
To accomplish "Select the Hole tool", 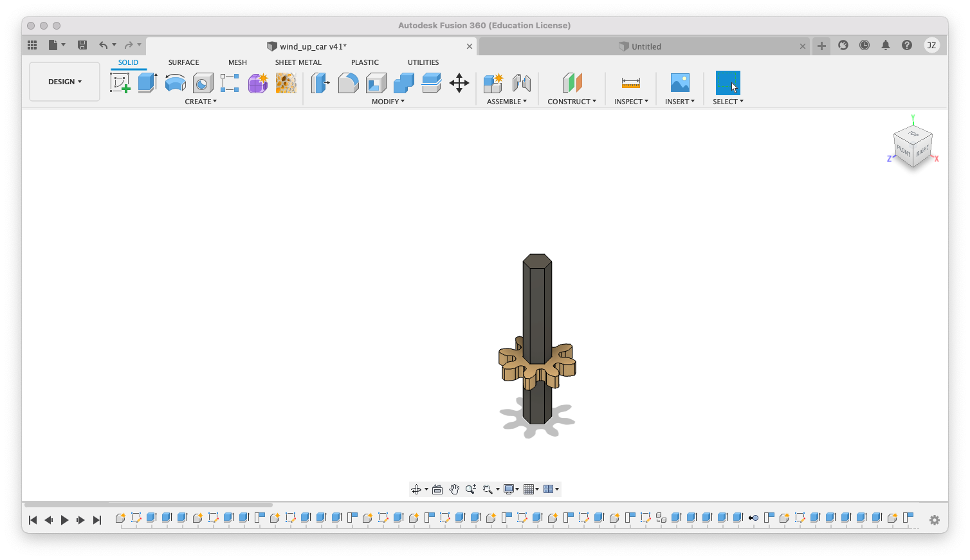I will pyautogui.click(x=203, y=83).
